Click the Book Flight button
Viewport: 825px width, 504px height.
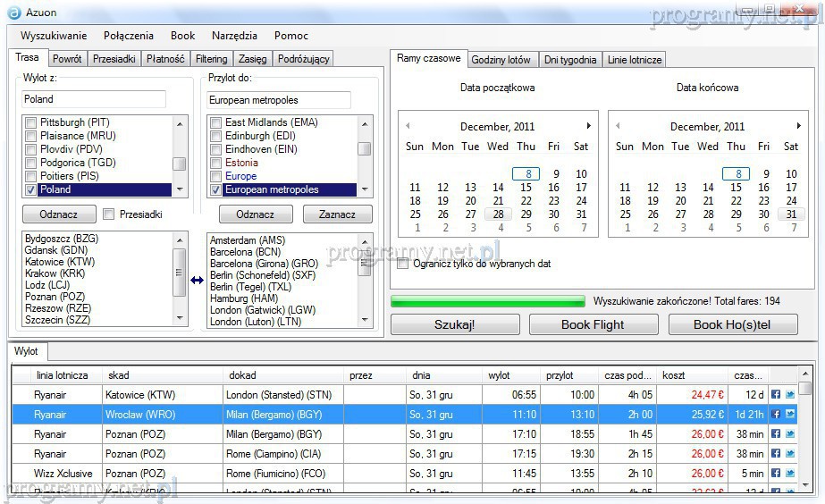pyautogui.click(x=592, y=324)
